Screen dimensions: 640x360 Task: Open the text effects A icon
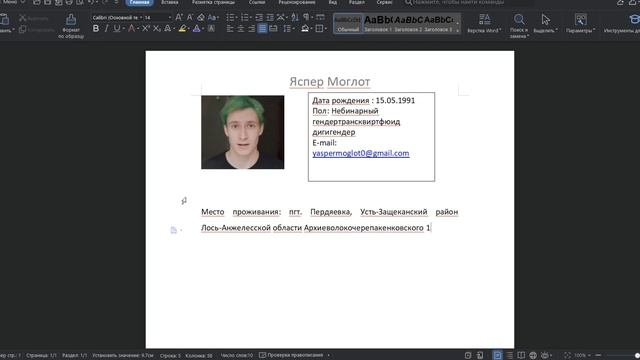coord(168,29)
